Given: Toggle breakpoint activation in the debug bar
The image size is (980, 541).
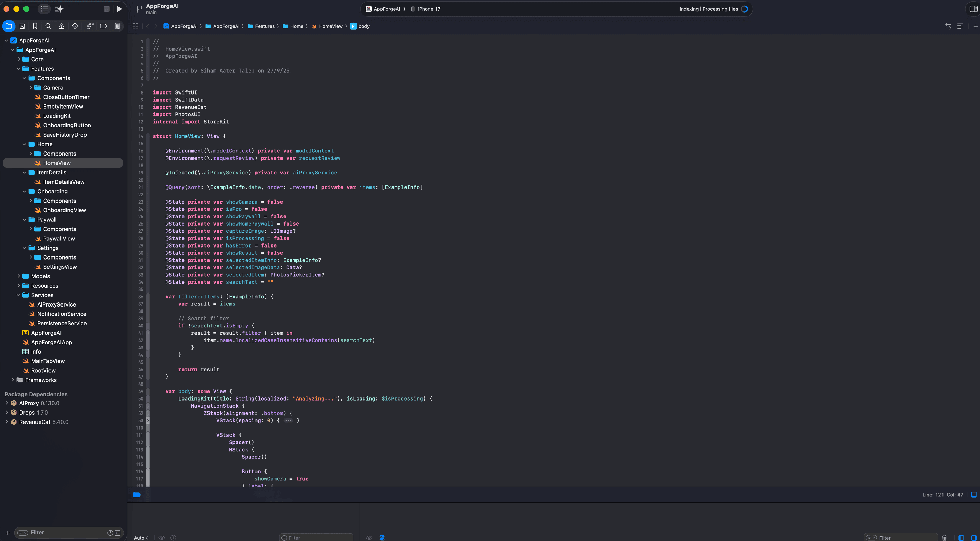Looking at the screenshot, I should [137, 495].
